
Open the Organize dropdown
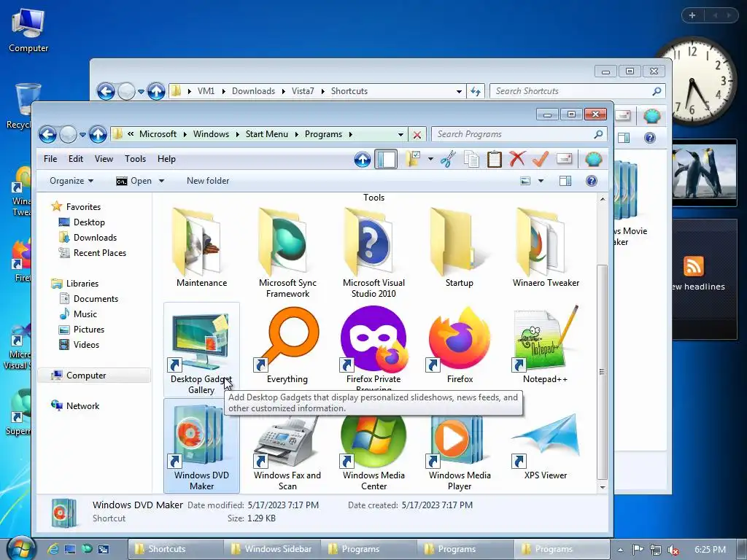pos(71,181)
